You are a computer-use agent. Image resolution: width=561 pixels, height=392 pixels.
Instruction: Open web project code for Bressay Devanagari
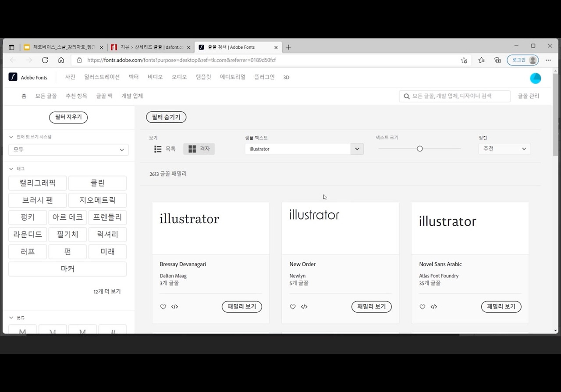174,307
